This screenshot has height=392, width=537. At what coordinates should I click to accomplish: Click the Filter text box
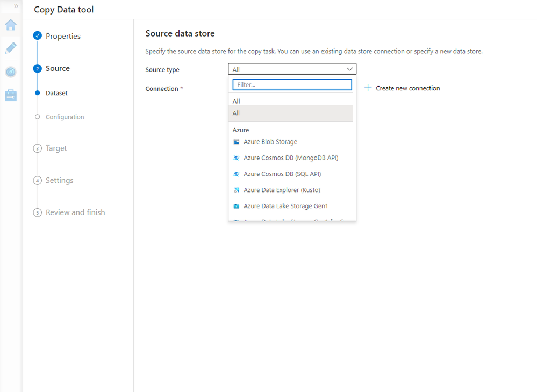[292, 85]
